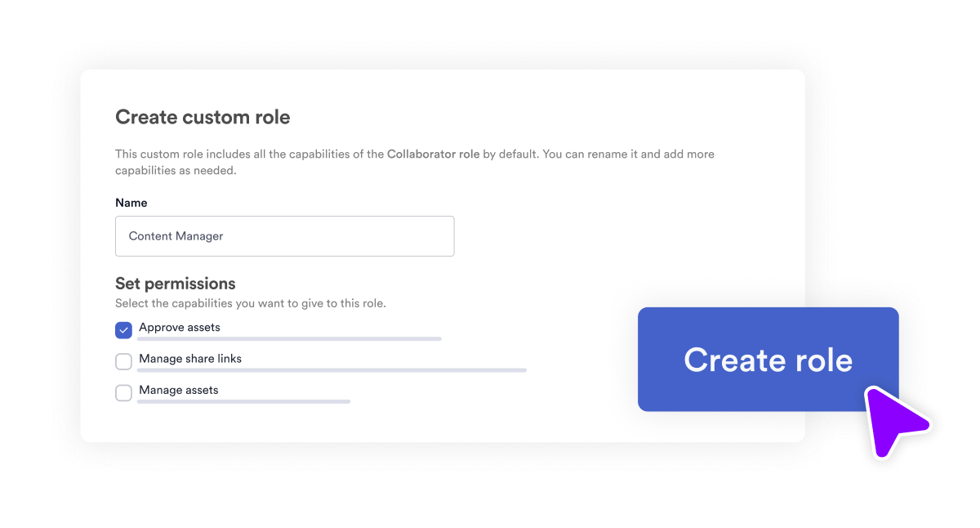Click the blue checkmark beside Approve assets
Screen dimensions: 980x528
(x=123, y=329)
